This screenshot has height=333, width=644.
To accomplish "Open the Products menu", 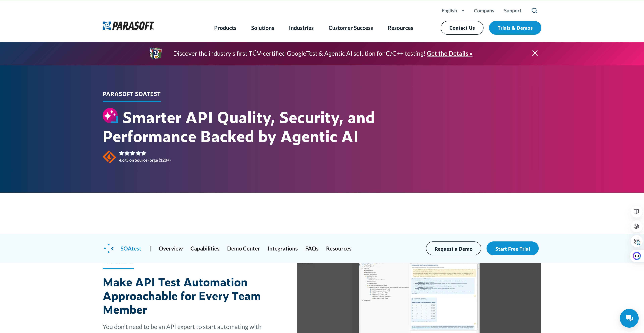I will 225,28.
